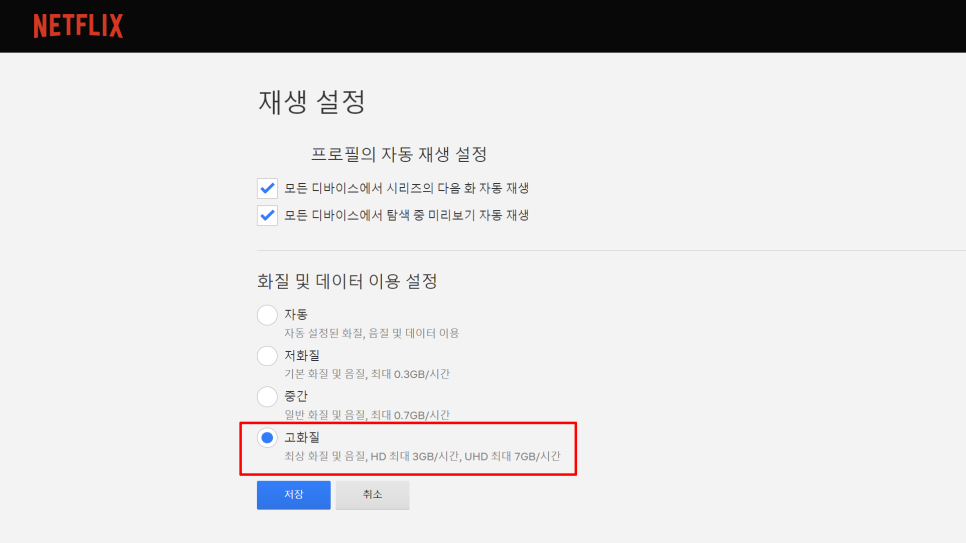This screenshot has width=966, height=543.
Task: Click the 프로필의 자동 재생 설정 heading
Action: [x=399, y=154]
